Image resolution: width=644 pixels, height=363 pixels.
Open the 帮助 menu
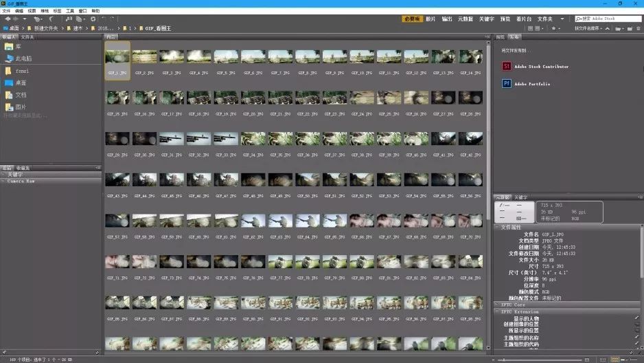(95, 11)
